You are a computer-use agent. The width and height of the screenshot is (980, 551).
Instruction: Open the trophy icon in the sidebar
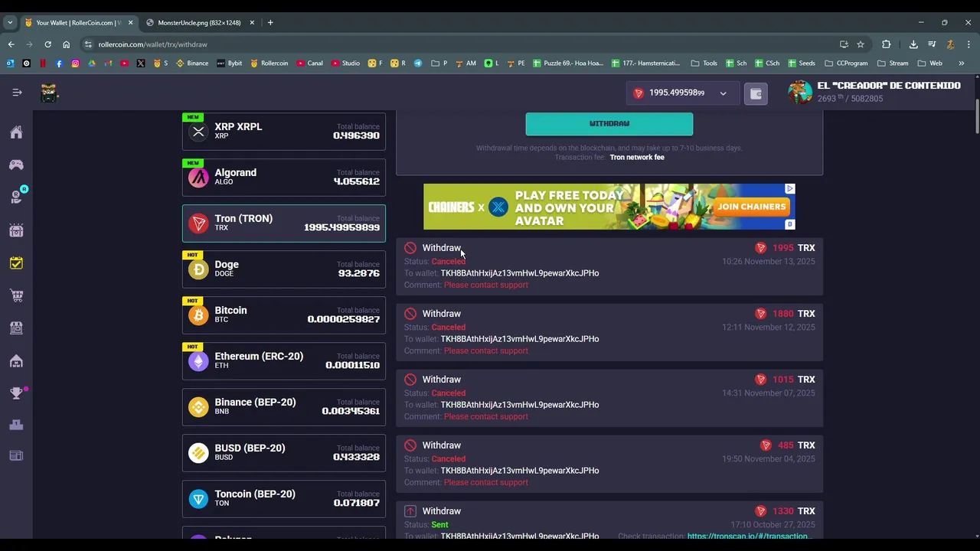point(16,393)
